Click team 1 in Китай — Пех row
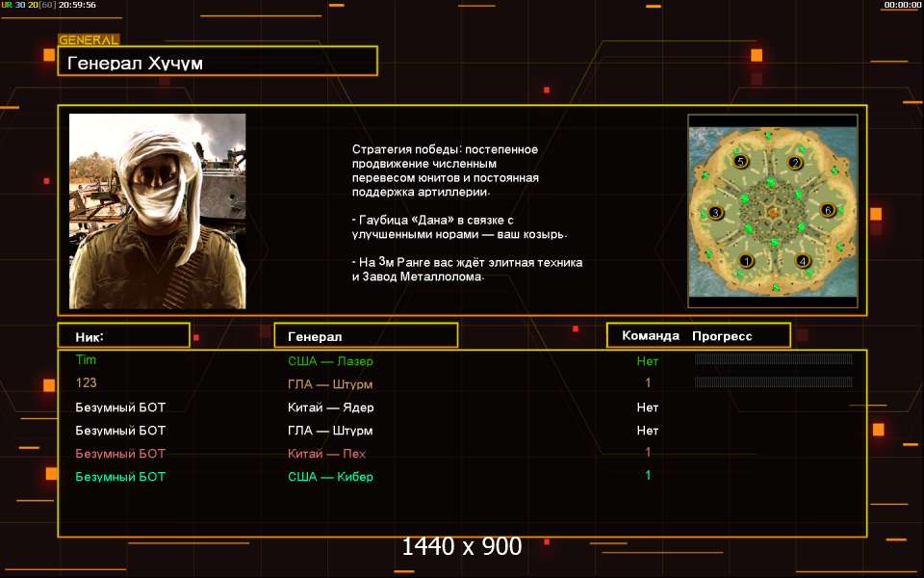The width and height of the screenshot is (924, 578). click(x=648, y=453)
